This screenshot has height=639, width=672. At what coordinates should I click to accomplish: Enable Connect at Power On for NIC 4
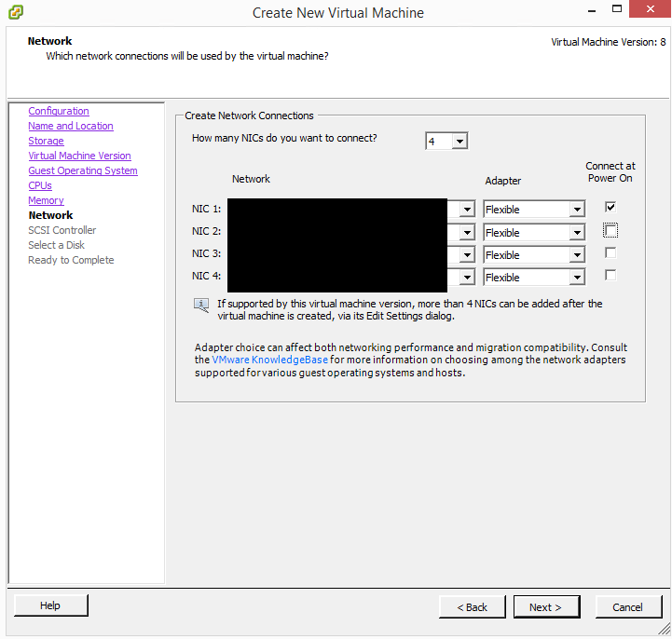[x=610, y=275]
